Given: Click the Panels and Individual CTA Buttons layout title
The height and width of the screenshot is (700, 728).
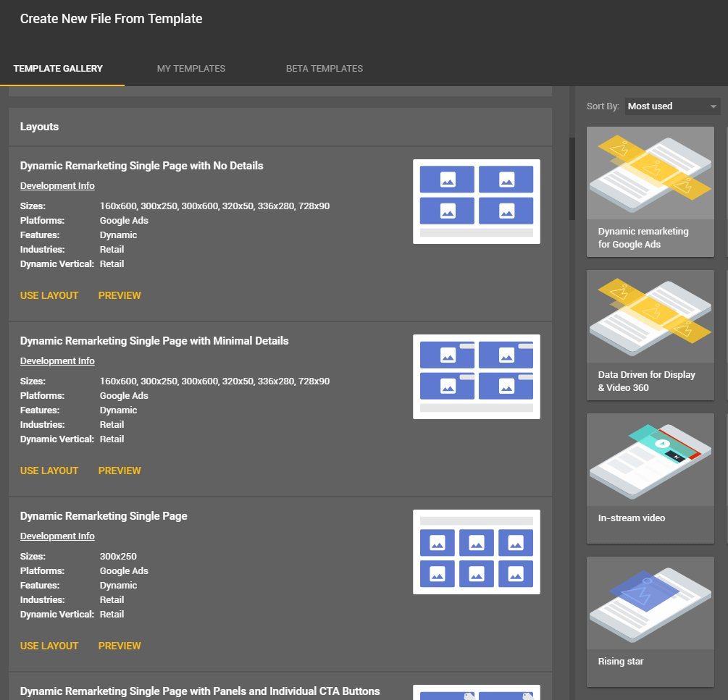Looking at the screenshot, I should (x=200, y=691).
